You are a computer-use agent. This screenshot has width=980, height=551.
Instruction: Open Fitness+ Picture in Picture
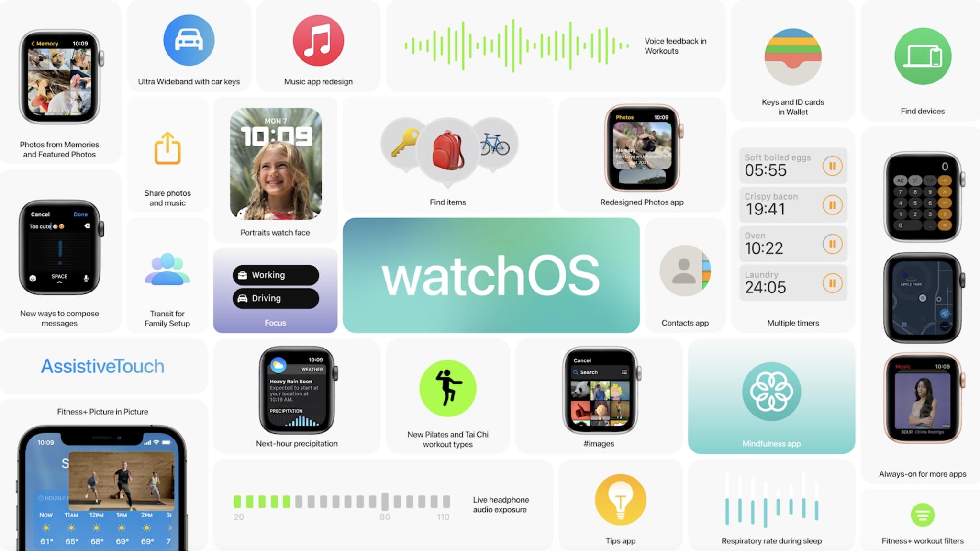tap(102, 411)
